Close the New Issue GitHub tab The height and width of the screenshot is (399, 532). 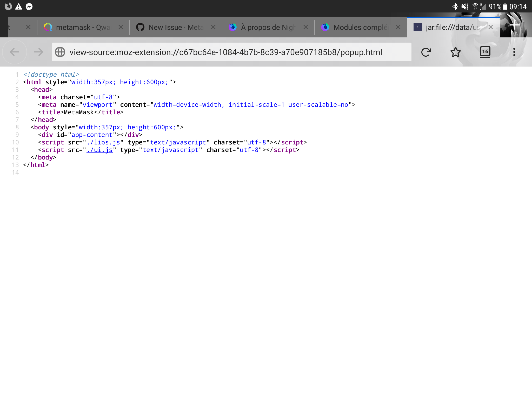[x=213, y=27]
